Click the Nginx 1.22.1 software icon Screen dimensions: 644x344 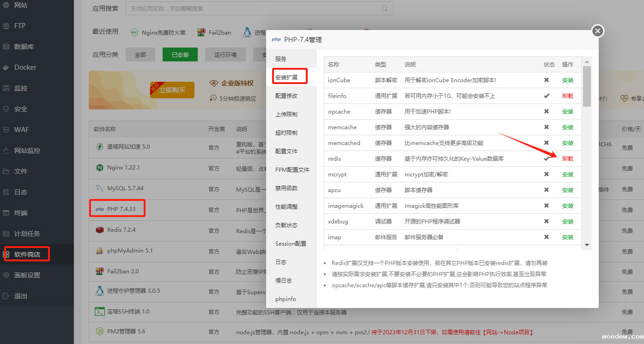point(99,168)
